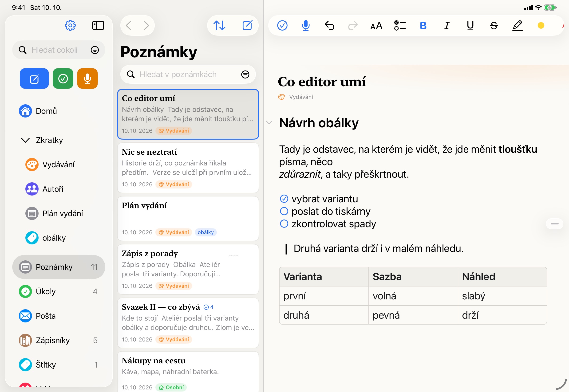Compose new note from list header
The image size is (569, 392).
click(247, 25)
